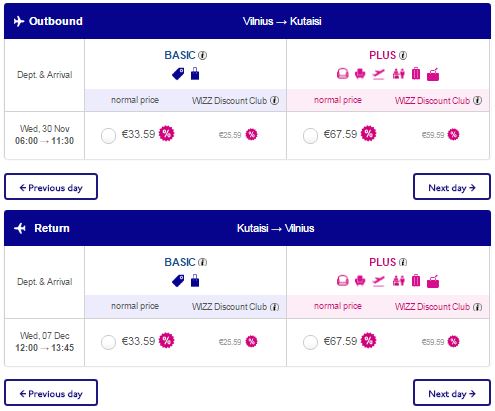The height and width of the screenshot is (411, 495).
Task: Click outbound PLUS seat selection icon
Action: pos(360,74)
